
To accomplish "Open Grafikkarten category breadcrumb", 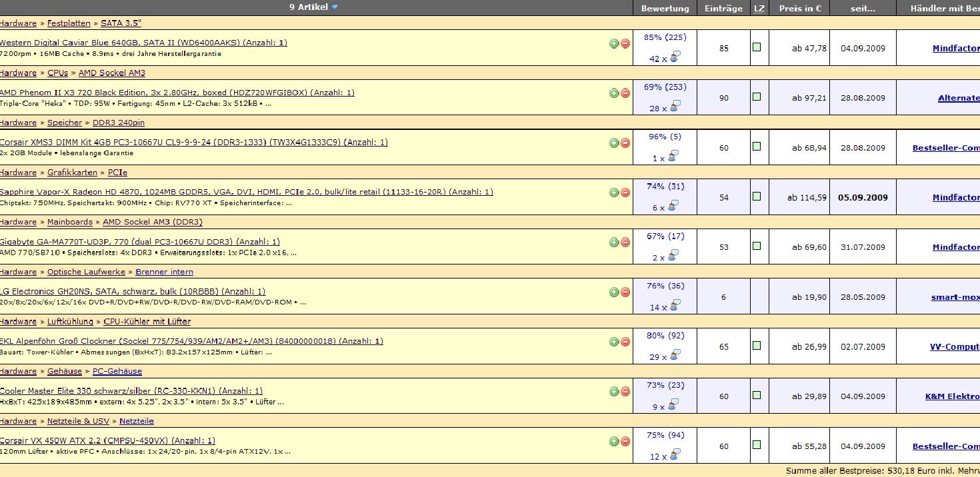I will [x=72, y=173].
